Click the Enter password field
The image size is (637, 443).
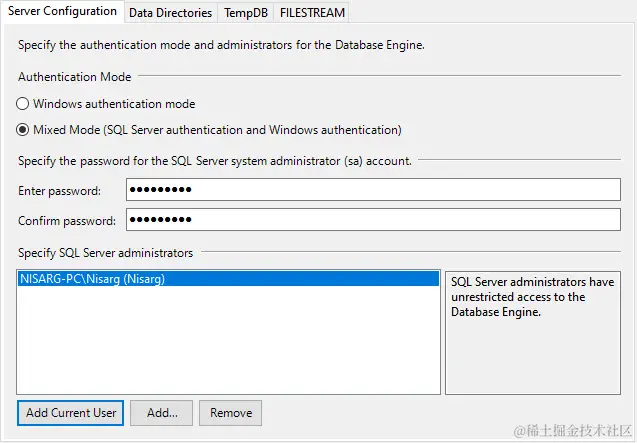(372, 190)
